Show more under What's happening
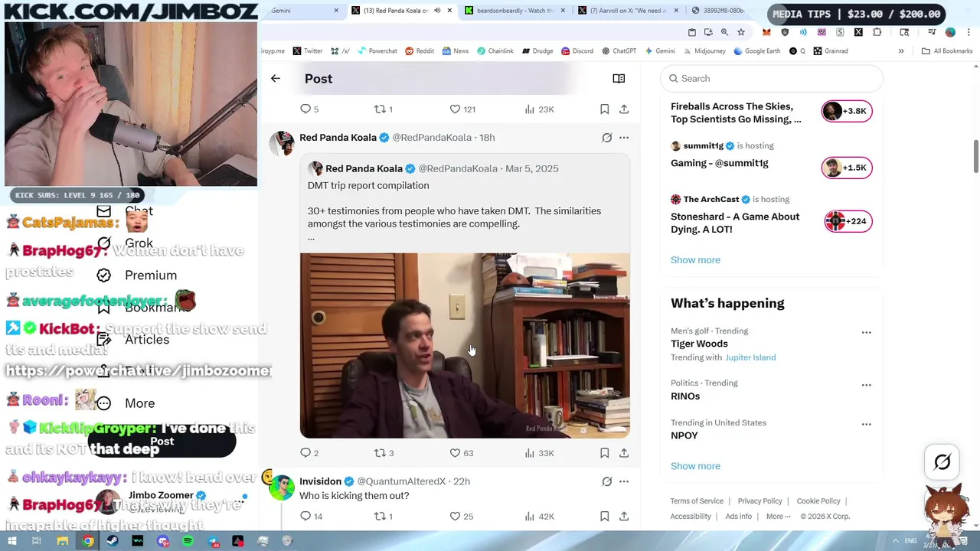980x551 pixels. pos(695,465)
